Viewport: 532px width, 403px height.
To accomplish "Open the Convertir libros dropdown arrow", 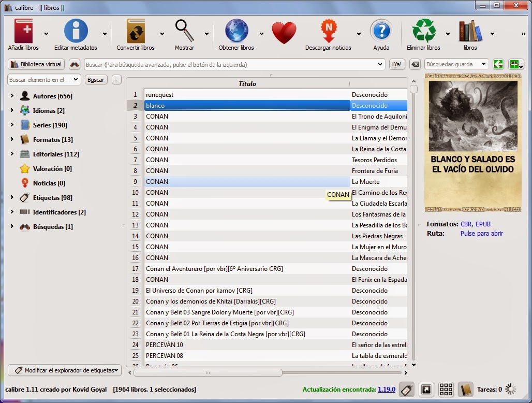I will click(162, 34).
